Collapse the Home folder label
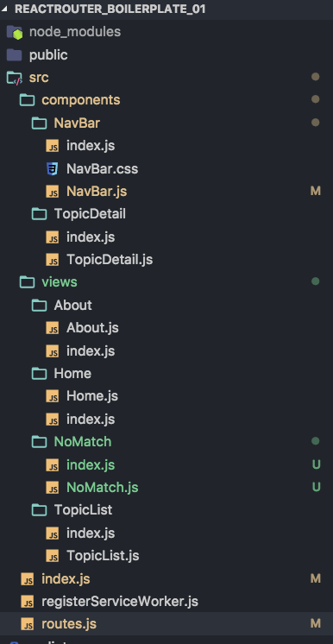333x644 pixels. point(72,373)
